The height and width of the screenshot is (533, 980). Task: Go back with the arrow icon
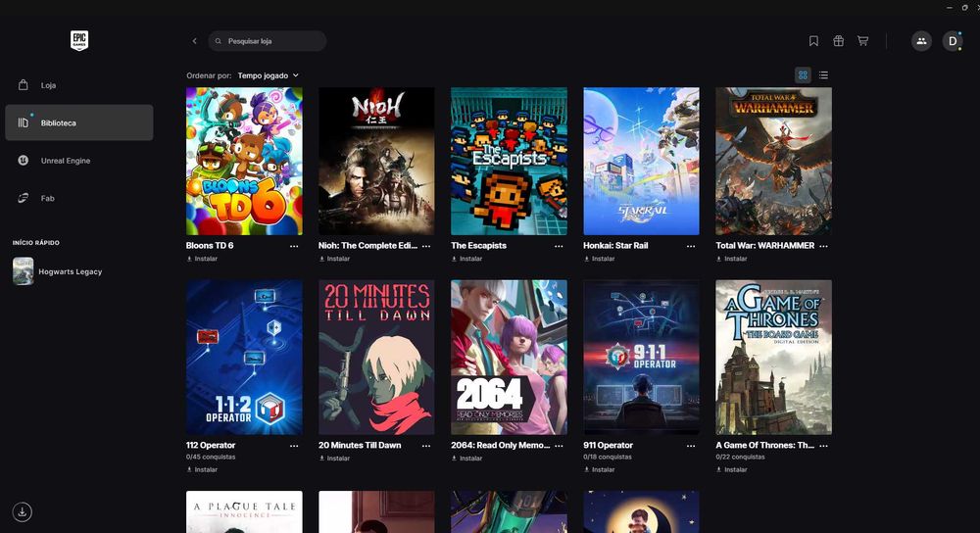[194, 41]
